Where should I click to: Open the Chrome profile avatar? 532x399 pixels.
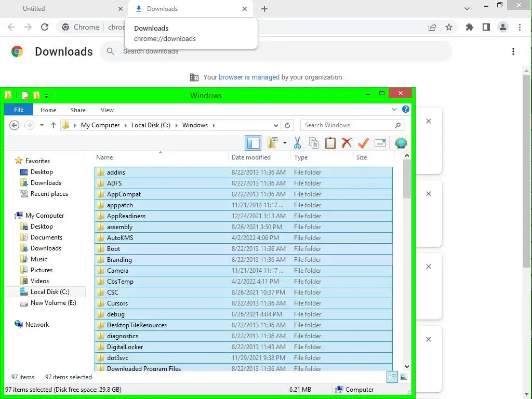coord(503,27)
